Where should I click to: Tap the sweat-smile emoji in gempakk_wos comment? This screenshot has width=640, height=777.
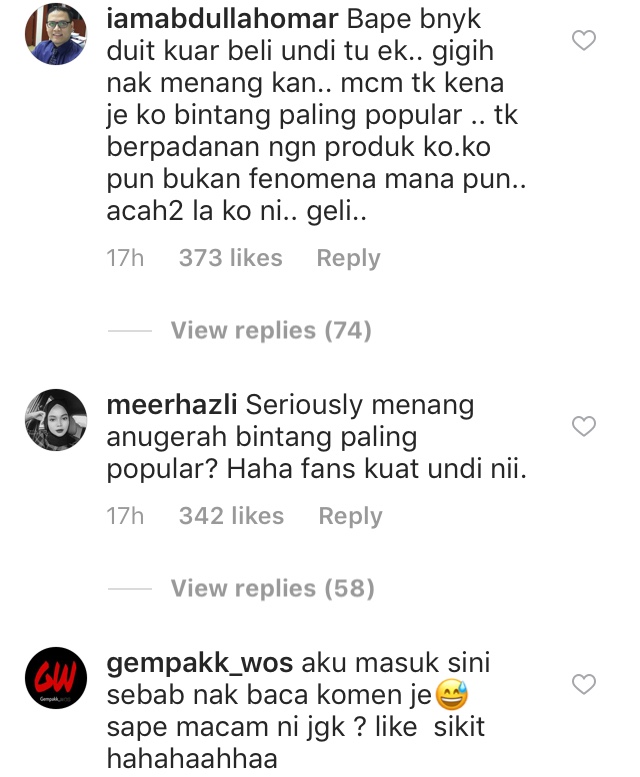(451, 695)
